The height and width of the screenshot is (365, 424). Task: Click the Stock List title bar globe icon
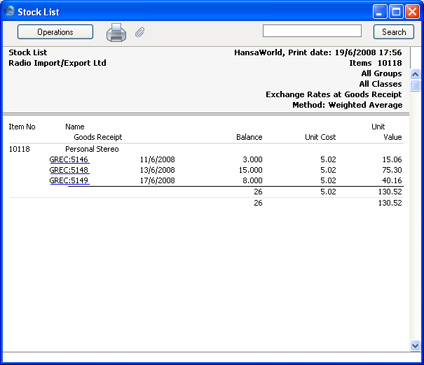coord(10,11)
